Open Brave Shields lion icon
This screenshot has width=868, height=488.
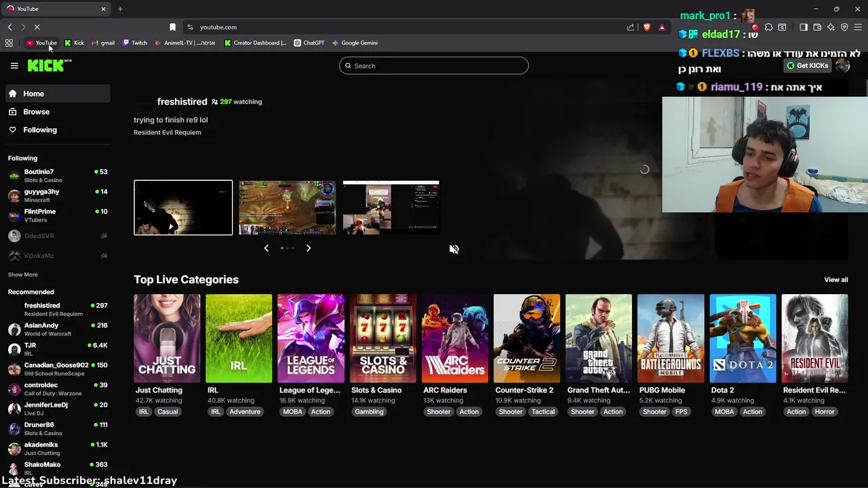(x=646, y=27)
